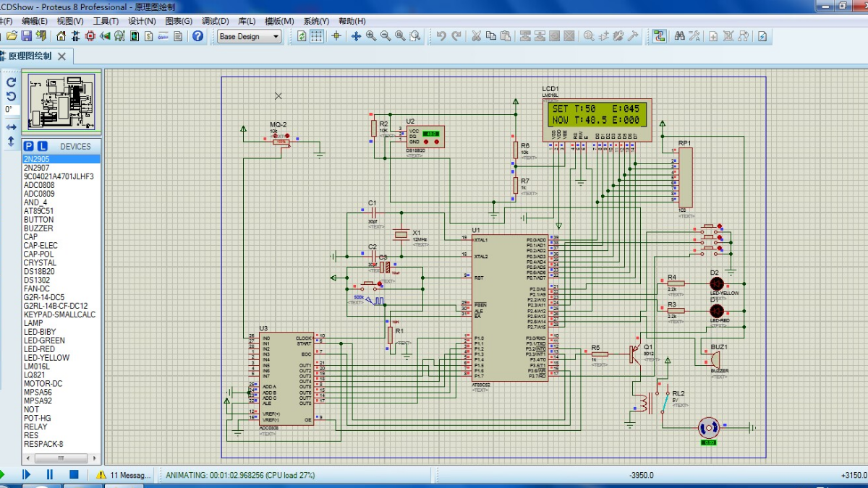Click the Electrical Rules Check icon
Image resolution: width=868 pixels, height=488 pixels.
762,36
